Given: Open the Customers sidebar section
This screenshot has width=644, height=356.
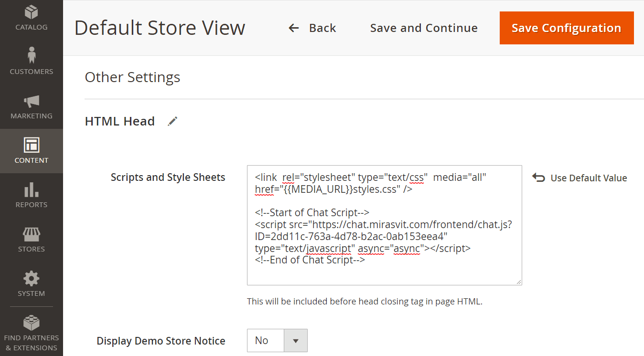Looking at the screenshot, I should [x=32, y=61].
